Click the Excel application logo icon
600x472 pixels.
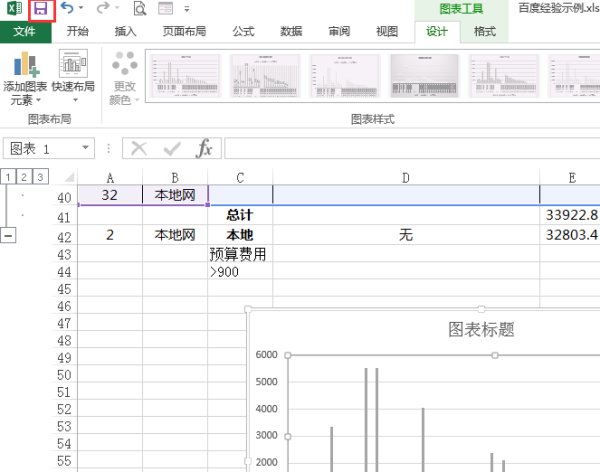pyautogui.click(x=15, y=8)
